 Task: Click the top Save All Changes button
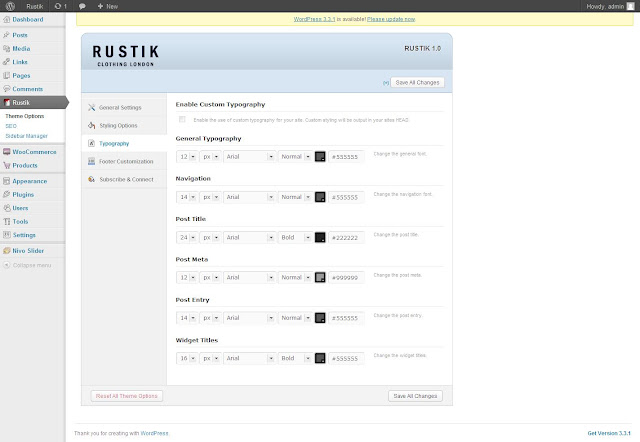pyautogui.click(x=418, y=82)
